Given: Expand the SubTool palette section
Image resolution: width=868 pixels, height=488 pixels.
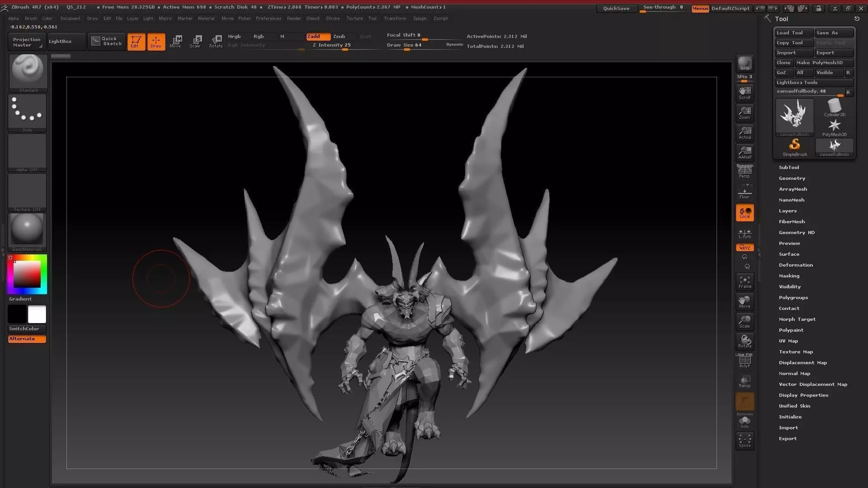Looking at the screenshot, I should coord(789,167).
